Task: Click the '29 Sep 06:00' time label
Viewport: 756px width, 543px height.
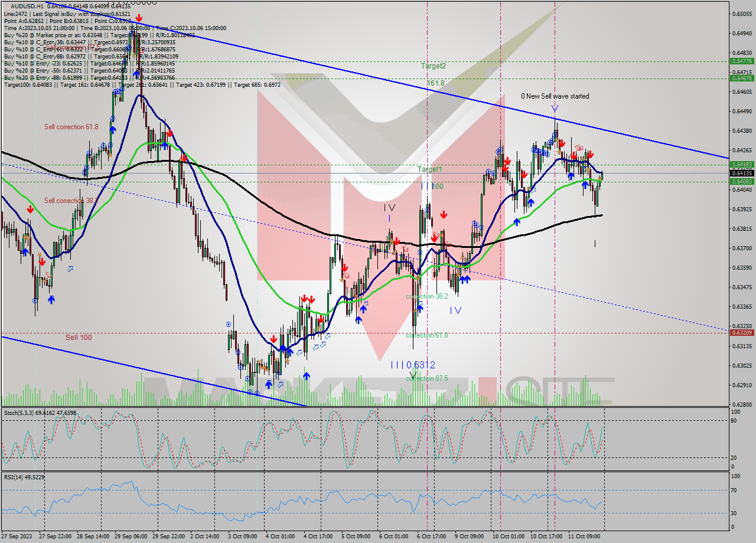Action: pos(132,537)
